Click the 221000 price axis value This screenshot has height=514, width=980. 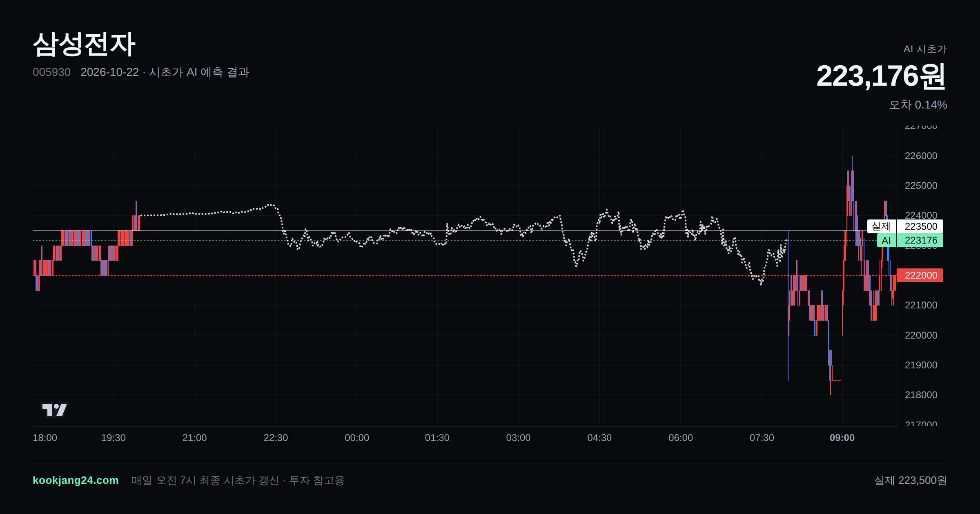[921, 305]
